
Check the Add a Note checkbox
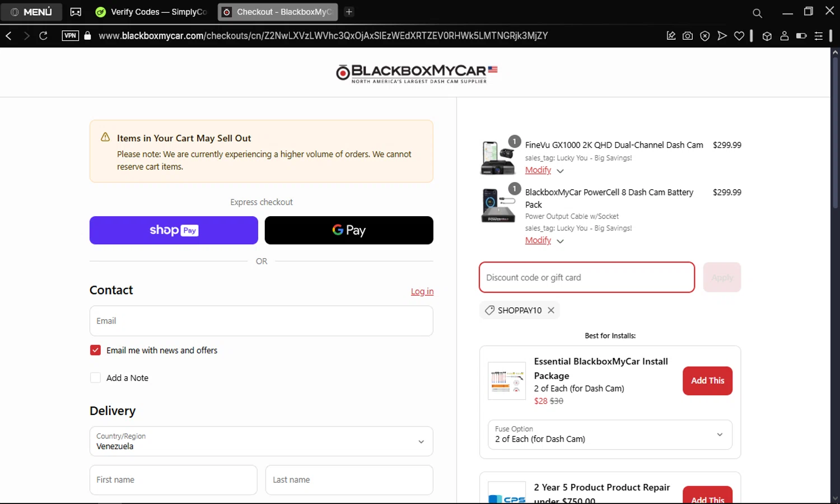95,378
